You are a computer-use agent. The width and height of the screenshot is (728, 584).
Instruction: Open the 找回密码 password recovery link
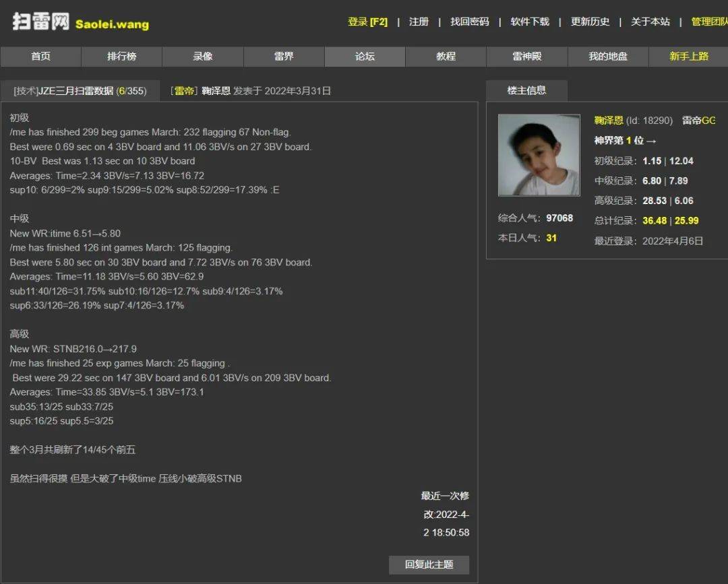pos(469,22)
